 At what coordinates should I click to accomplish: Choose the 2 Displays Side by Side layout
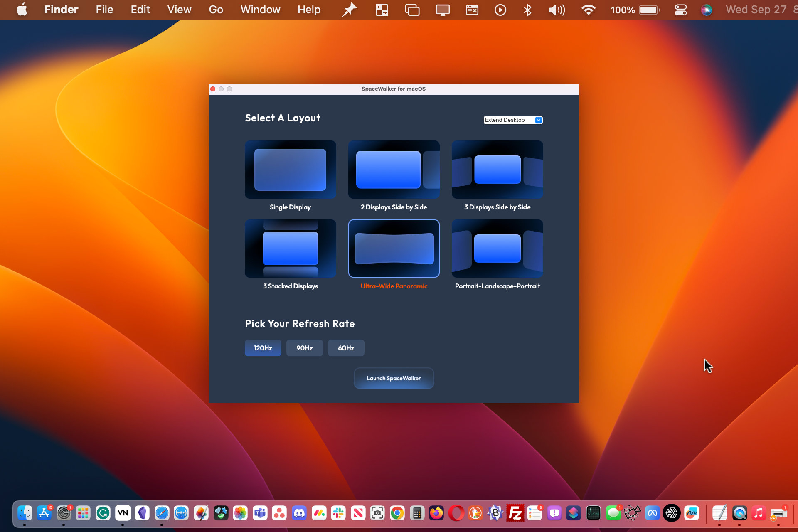pos(394,169)
